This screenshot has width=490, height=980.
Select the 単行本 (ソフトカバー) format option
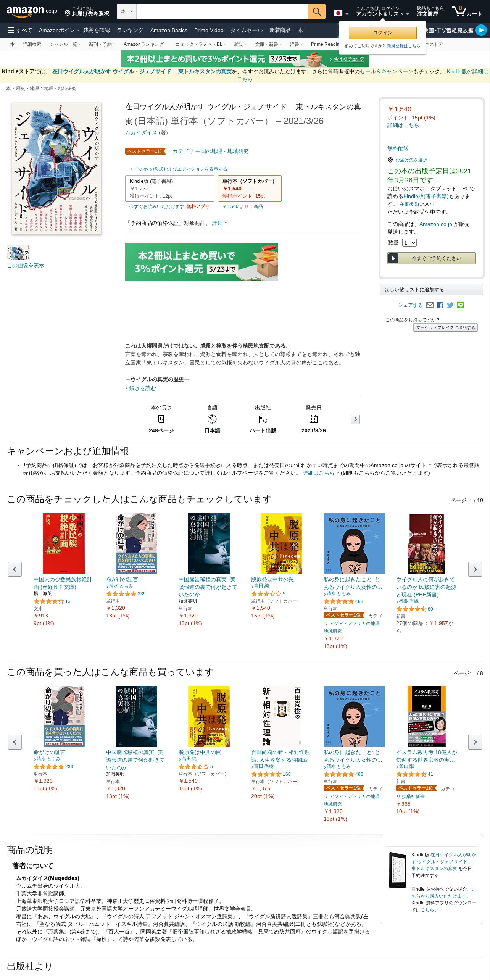click(250, 189)
